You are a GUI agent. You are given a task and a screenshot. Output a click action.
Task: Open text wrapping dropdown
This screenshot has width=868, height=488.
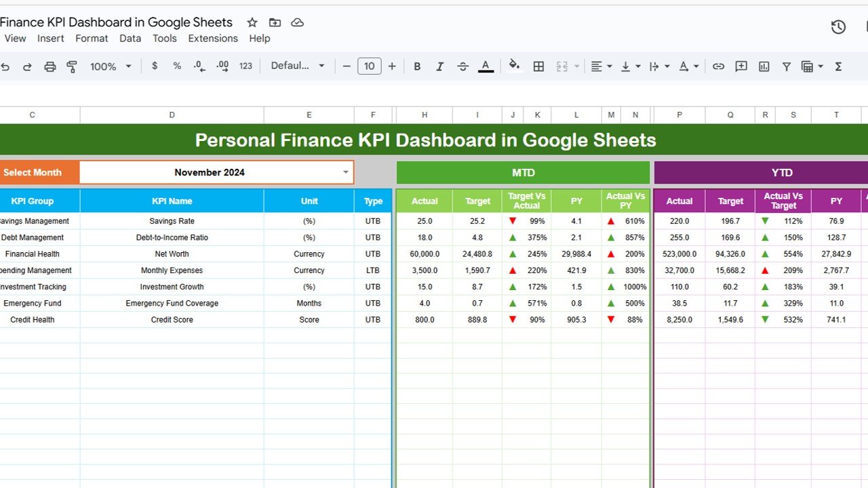point(660,66)
